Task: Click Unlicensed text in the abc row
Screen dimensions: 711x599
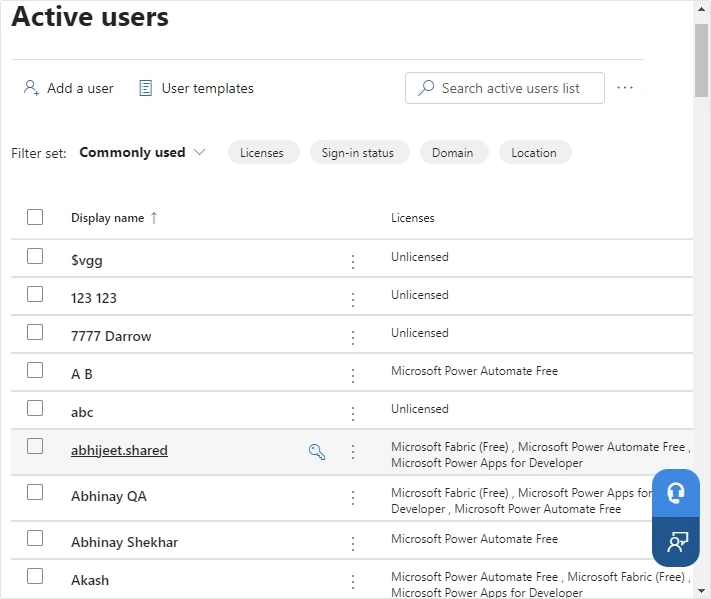Action: [420, 409]
